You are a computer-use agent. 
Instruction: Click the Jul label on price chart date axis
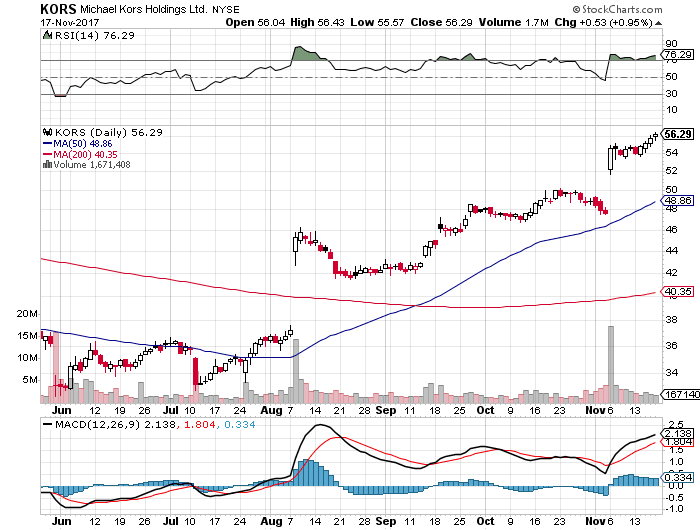[x=171, y=410]
